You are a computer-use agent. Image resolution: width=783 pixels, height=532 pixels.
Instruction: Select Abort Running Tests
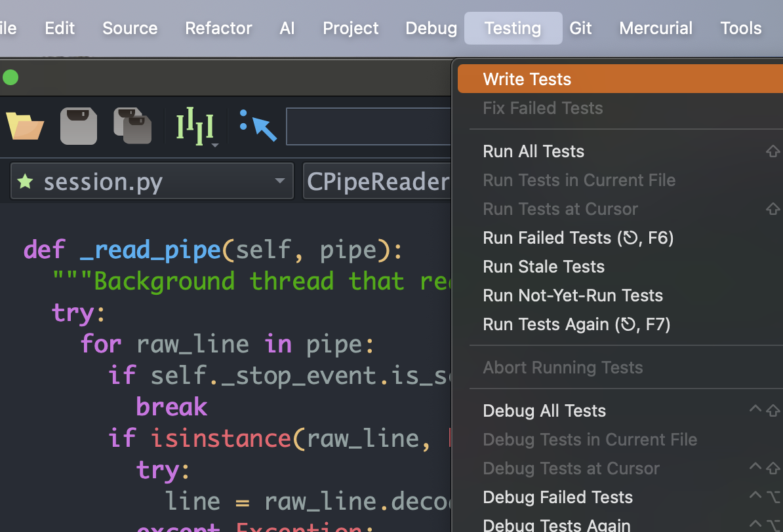pos(620,368)
